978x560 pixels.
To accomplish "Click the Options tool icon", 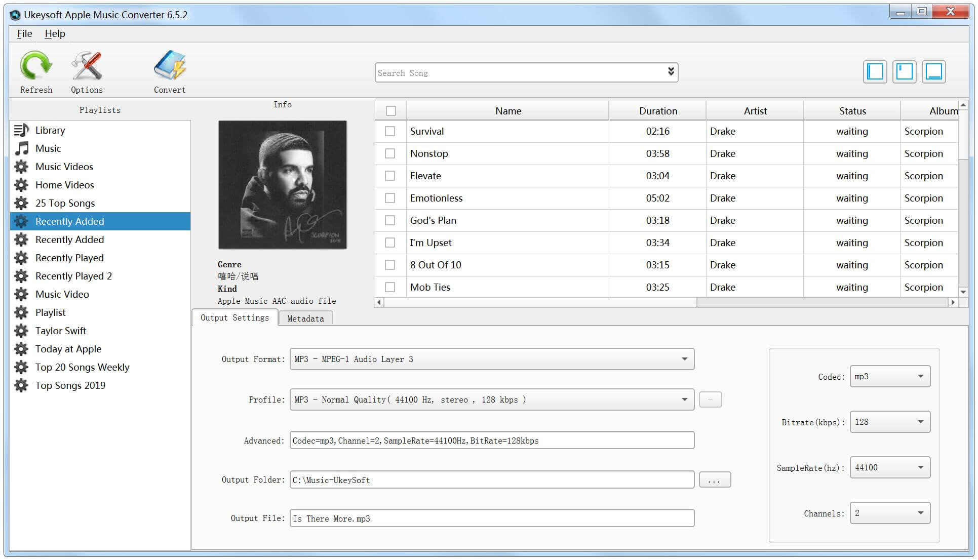I will [x=87, y=72].
